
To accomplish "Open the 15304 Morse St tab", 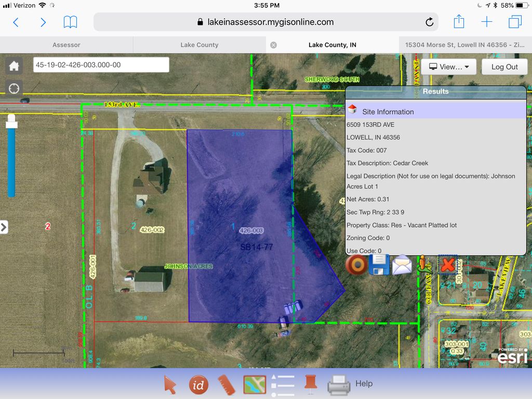I will 465,45.
